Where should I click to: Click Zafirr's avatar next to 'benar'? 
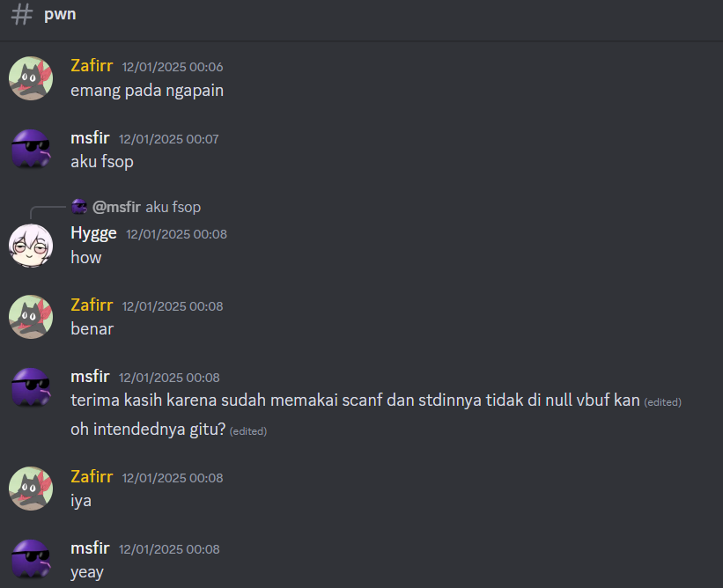[x=31, y=317]
